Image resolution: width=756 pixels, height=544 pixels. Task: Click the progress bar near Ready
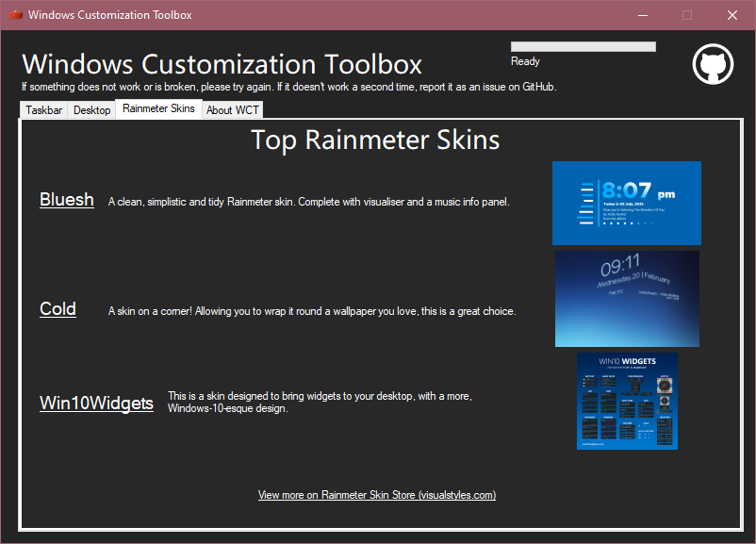pyautogui.click(x=583, y=45)
